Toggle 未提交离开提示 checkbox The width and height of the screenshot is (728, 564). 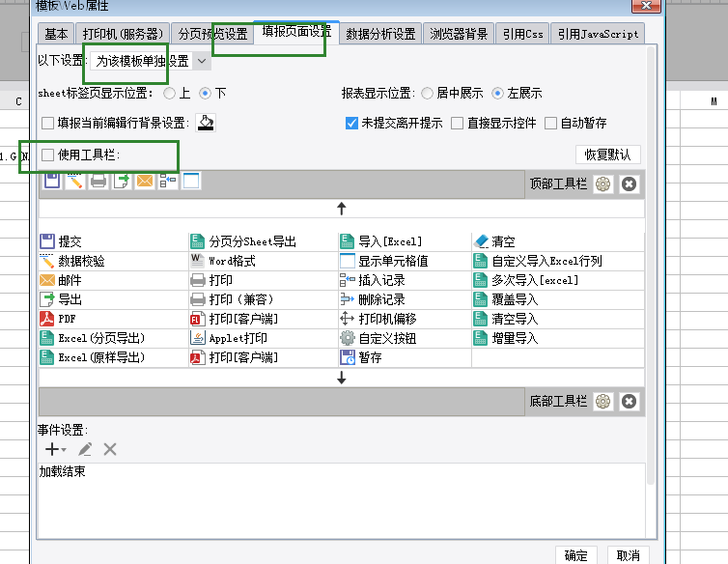(x=351, y=123)
